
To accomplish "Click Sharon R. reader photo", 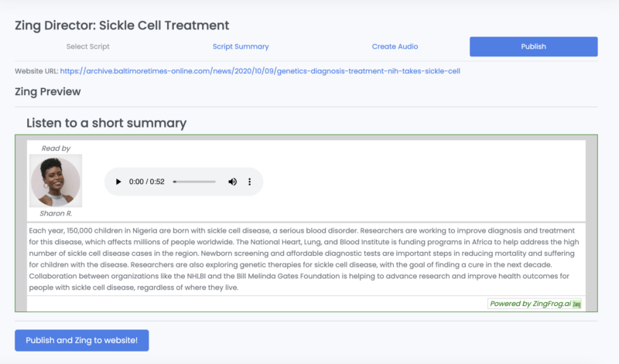I will tap(56, 181).
